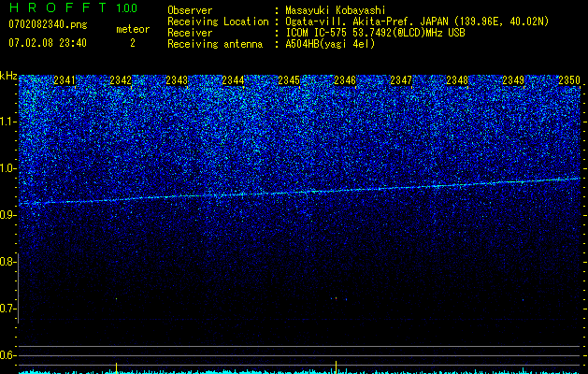588x374 pixels.
Task: Click the meteor echo dot below 2346
Action: 336,298
